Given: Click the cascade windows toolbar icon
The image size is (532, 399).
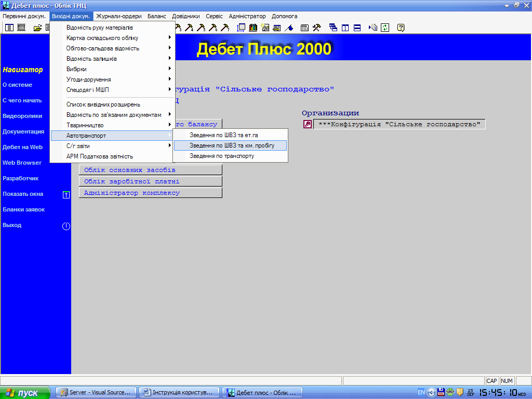Looking at the screenshot, I should click(333, 28).
